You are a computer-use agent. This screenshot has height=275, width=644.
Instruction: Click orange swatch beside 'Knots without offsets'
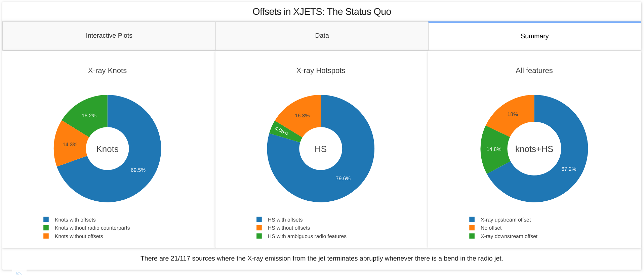tap(46, 236)
